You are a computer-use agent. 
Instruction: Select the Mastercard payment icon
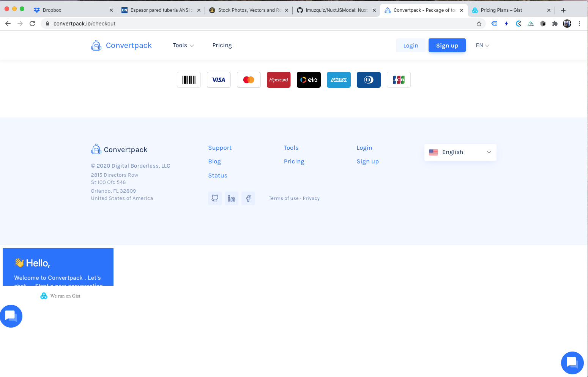249,80
